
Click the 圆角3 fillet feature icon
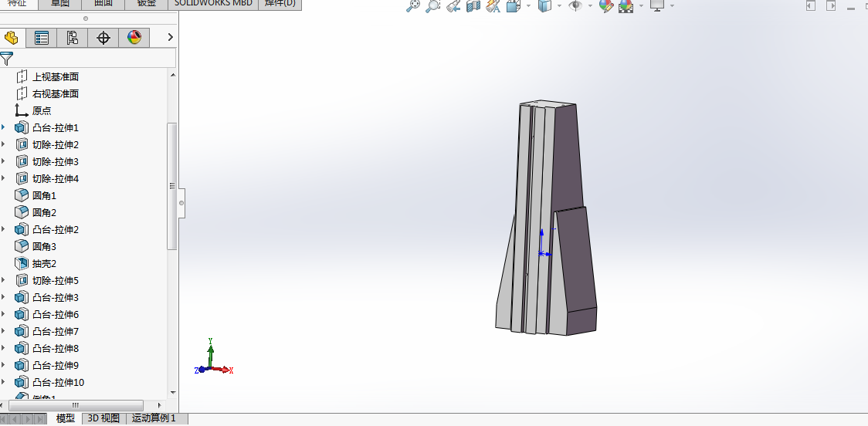point(22,246)
